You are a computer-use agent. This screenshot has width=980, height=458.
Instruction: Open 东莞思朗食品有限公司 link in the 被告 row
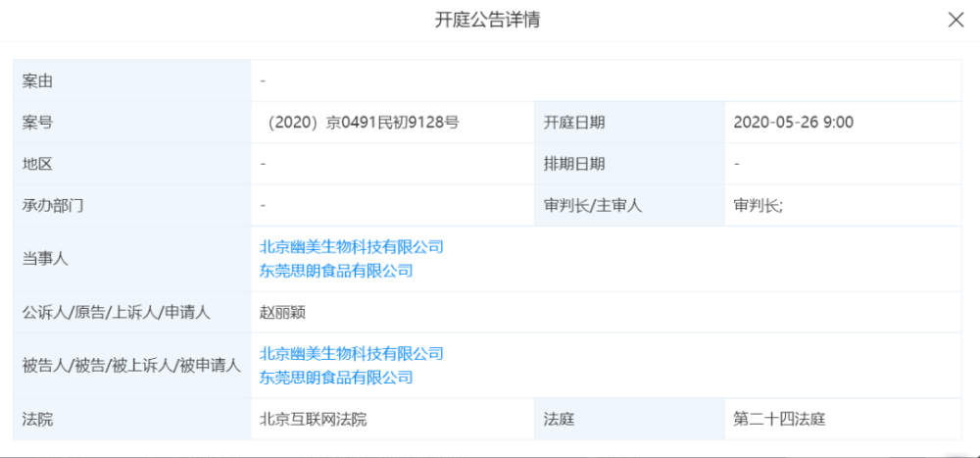[x=336, y=377]
